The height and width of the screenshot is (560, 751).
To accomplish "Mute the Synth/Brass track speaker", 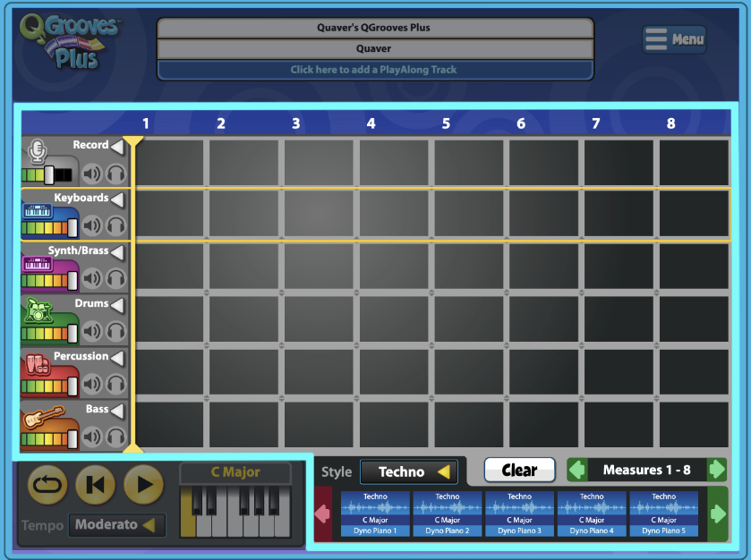I will [91, 278].
